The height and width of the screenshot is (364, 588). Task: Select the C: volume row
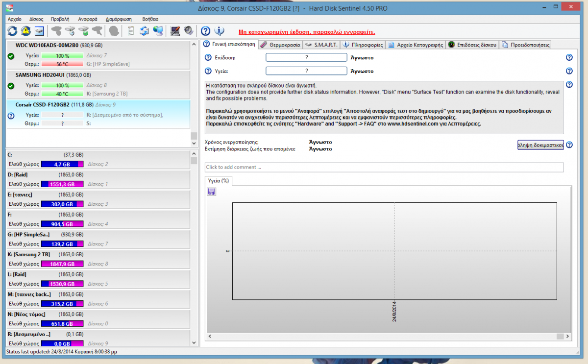click(98, 159)
